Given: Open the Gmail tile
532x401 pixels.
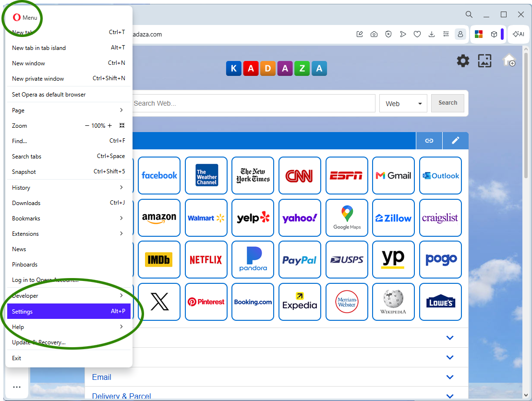Looking at the screenshot, I should pyautogui.click(x=393, y=175).
